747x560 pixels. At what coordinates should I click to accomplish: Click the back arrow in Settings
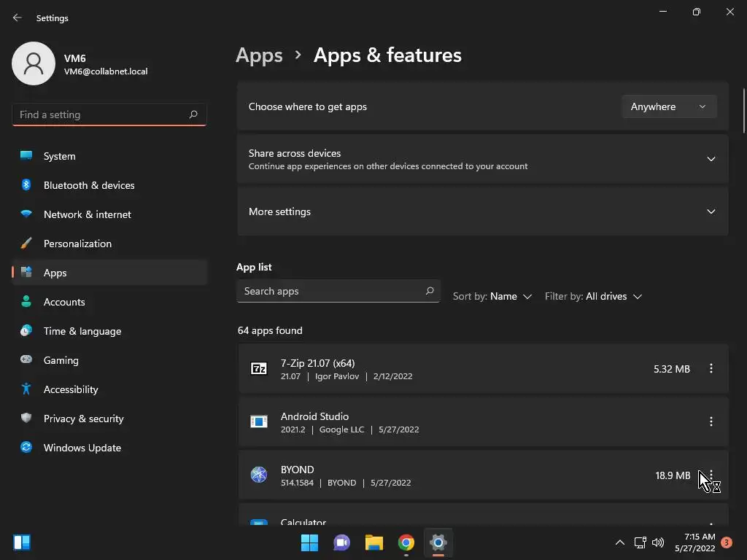pos(18,17)
